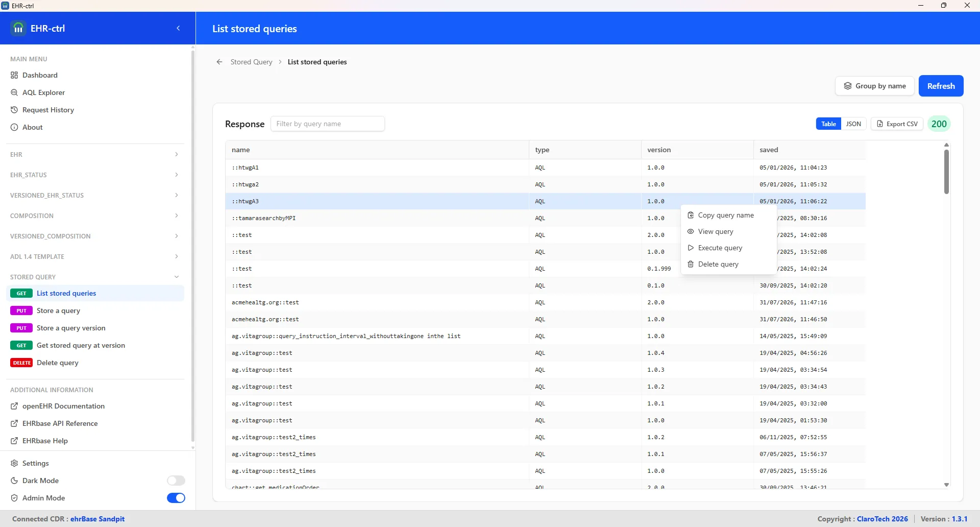Expand the ADL 1.4 TEMPLATE section
The width and height of the screenshot is (980, 527).
tap(95, 256)
